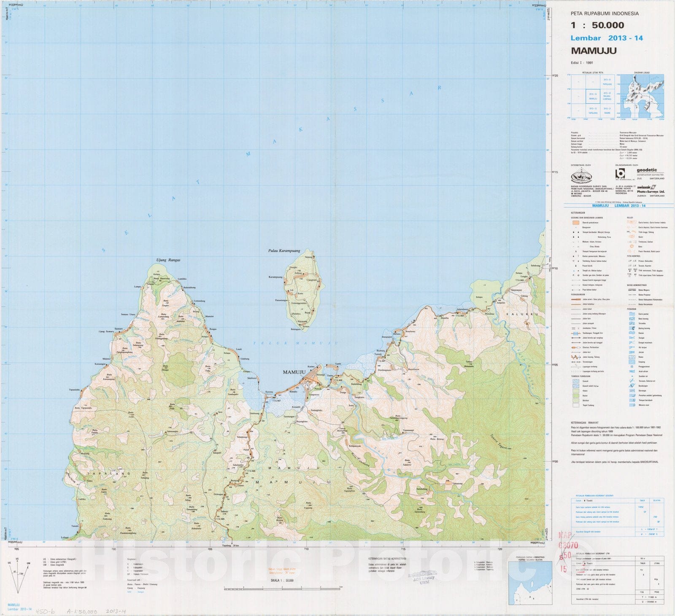Select the highlighted Mamuju cell in index grid
Screen dimensions: 675x616
593,97
